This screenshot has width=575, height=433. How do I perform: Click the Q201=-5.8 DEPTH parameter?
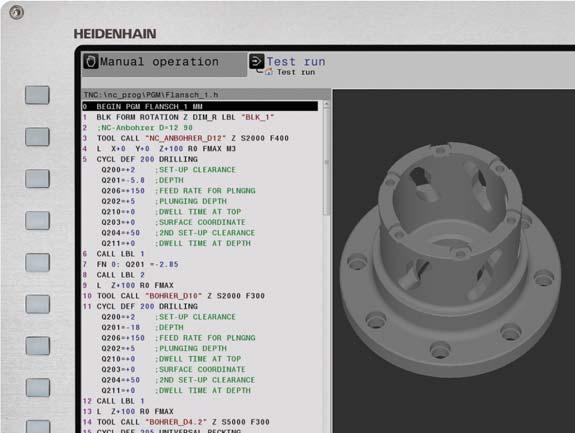[x=142, y=180]
